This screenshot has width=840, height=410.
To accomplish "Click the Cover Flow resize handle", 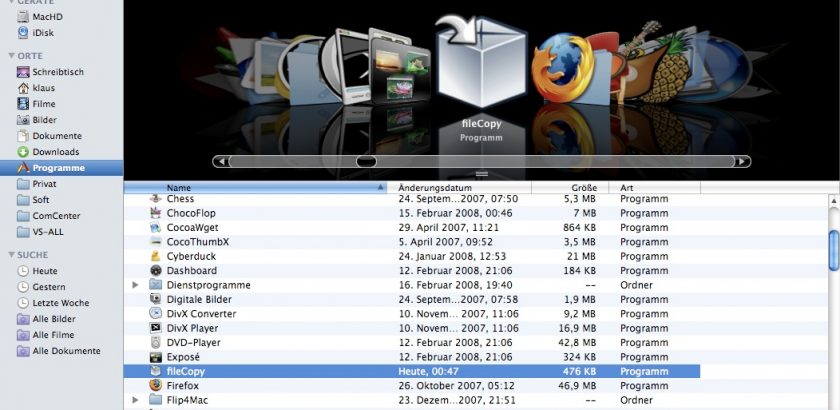I will (482, 174).
